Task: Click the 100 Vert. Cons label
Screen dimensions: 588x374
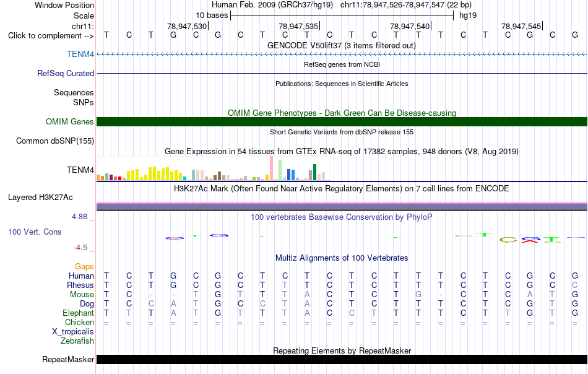Action: pos(35,232)
